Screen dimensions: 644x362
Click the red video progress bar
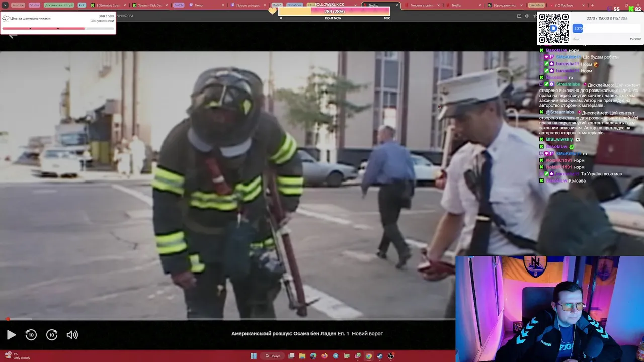click(227, 319)
